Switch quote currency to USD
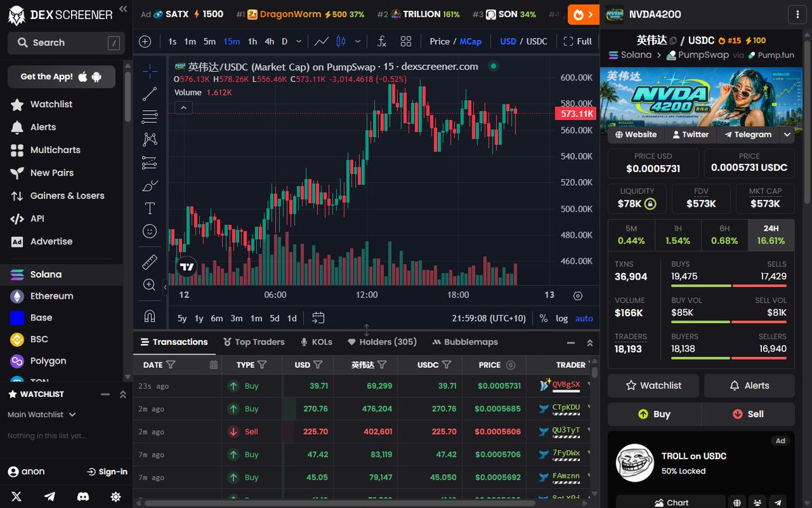 [x=508, y=41]
